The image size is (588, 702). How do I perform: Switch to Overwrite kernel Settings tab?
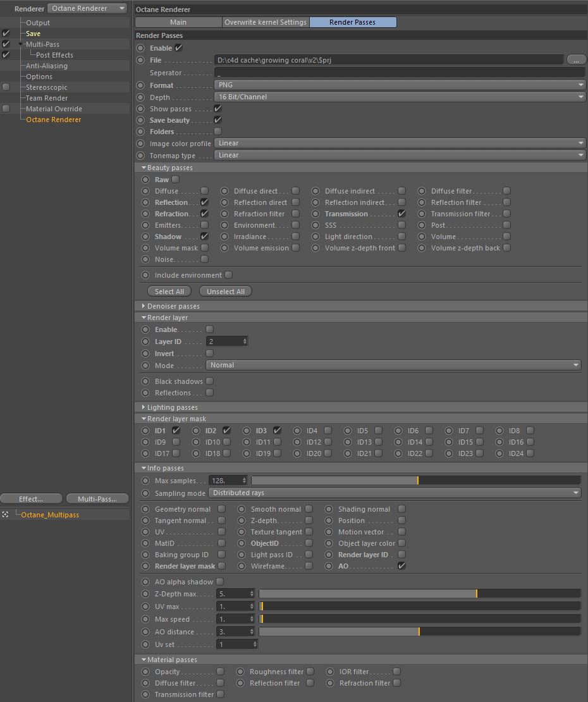[x=266, y=22]
